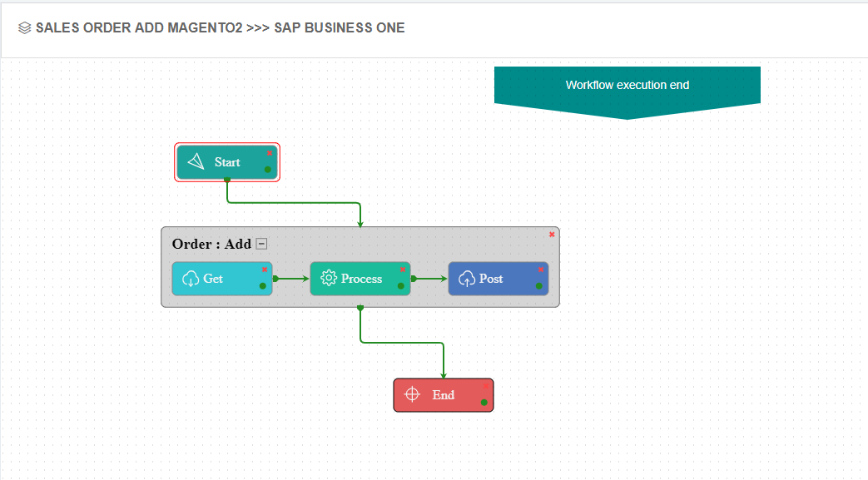
Task: Click the gear icon to configure Process mapping
Action: [330, 279]
